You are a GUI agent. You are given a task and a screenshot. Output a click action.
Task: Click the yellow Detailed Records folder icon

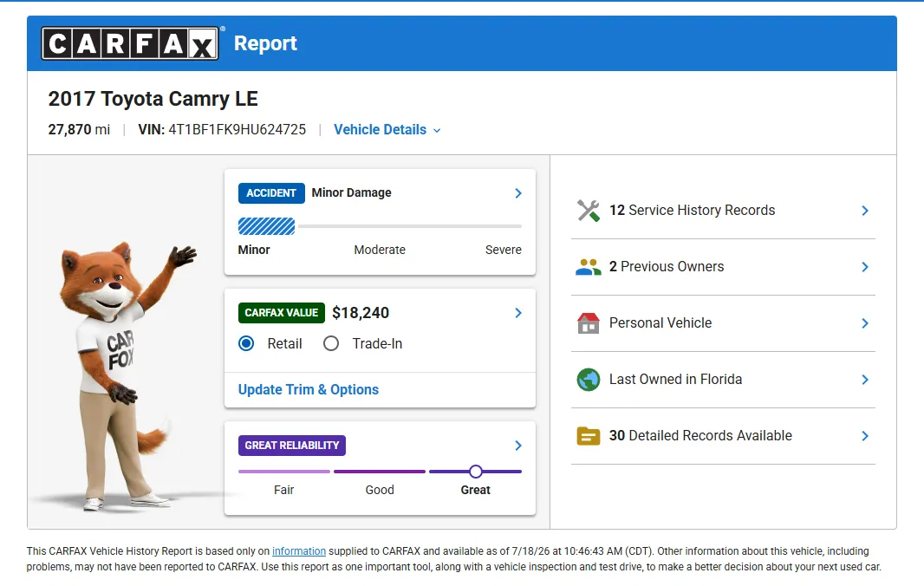[x=588, y=436]
